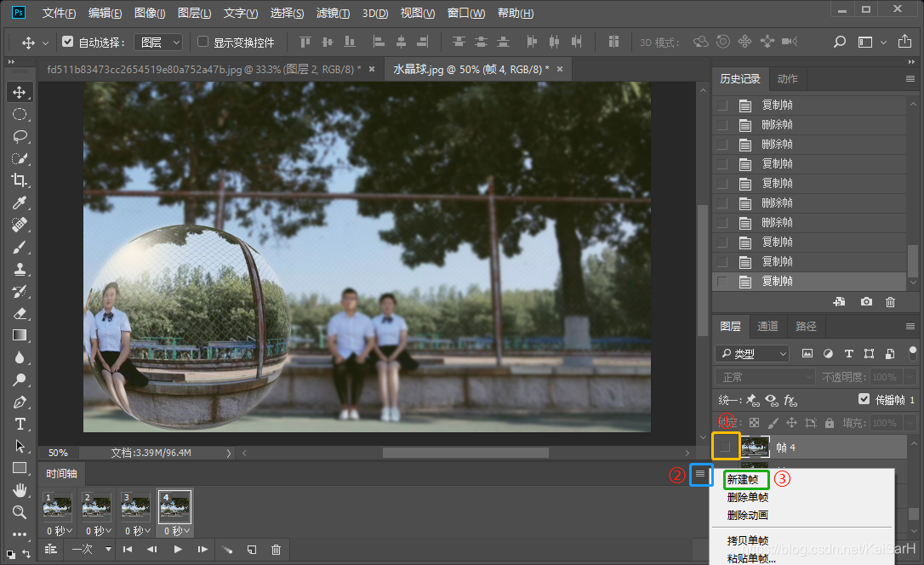Select the Rectangle shape tool
The image size is (924, 565).
point(20,468)
